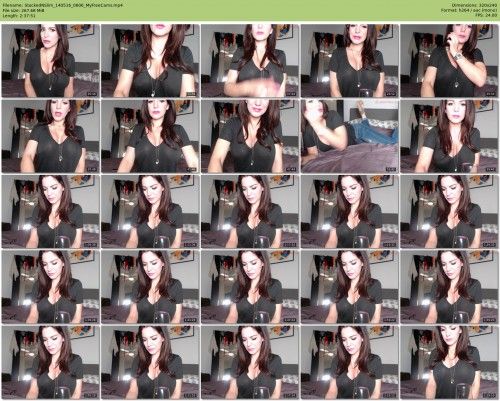Click the Length line in header

point(19,15)
